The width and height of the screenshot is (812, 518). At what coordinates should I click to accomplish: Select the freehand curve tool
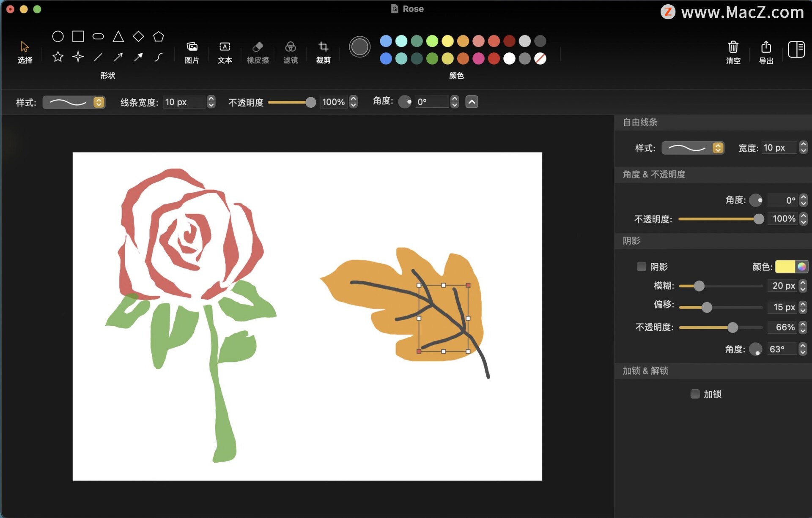coord(159,57)
